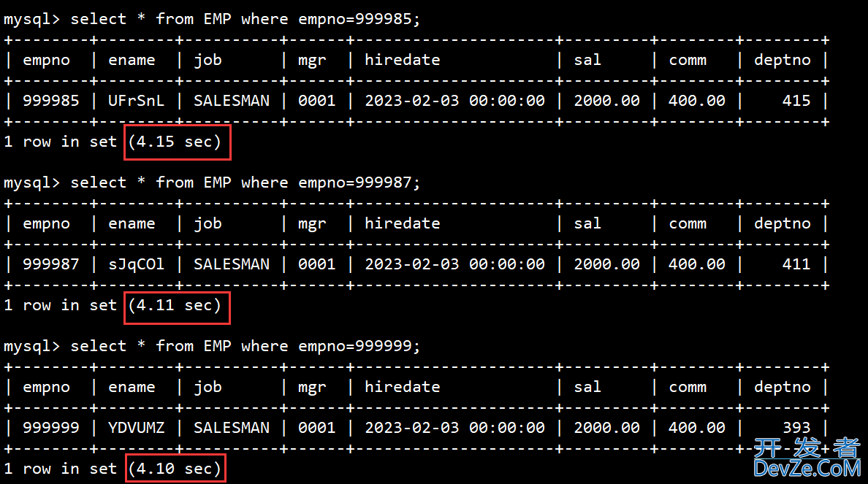Select the ename value UFrSnL
This screenshot has width=868, height=484.
[x=136, y=101]
